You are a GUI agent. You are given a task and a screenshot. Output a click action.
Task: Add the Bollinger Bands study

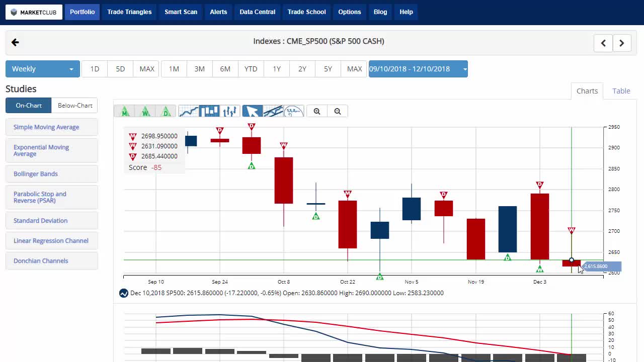click(52, 174)
